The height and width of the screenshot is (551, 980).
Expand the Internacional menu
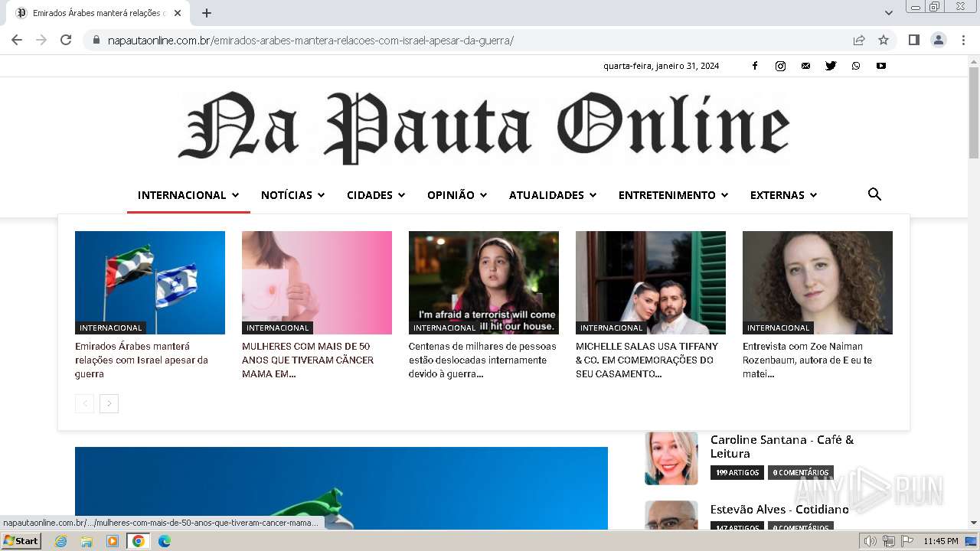tap(188, 195)
